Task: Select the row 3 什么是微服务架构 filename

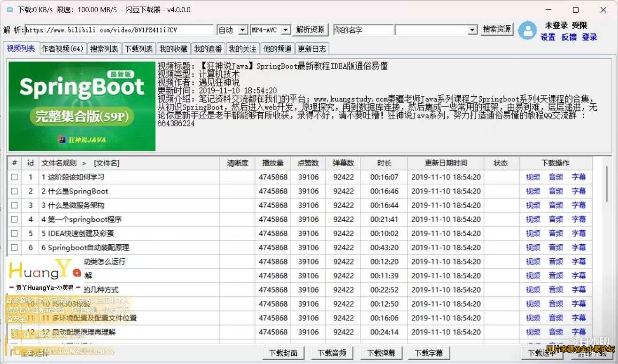Action: (x=73, y=205)
